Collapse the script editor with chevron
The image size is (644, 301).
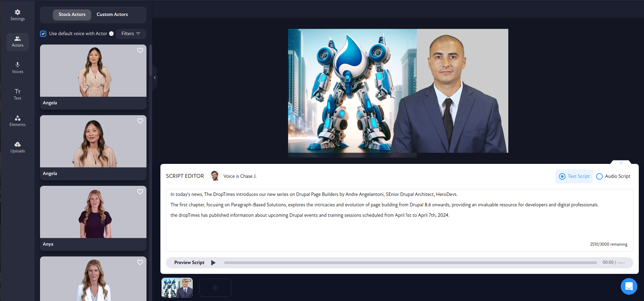(621, 163)
